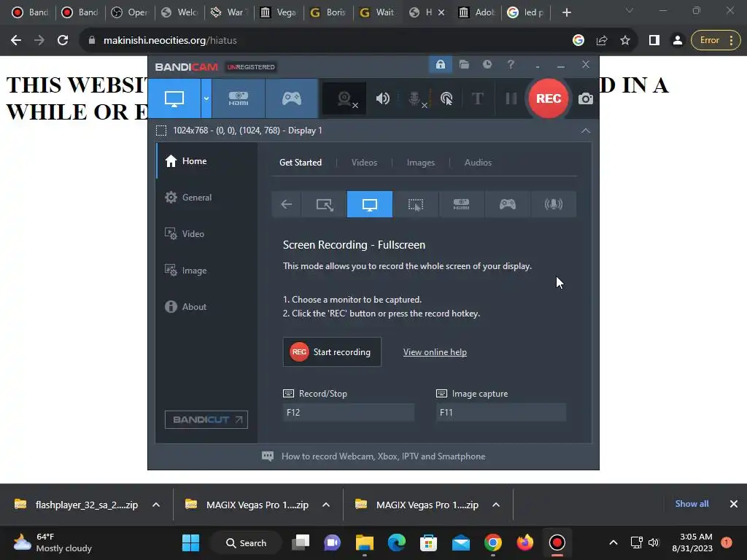Switch to the Images tab

coord(421,163)
